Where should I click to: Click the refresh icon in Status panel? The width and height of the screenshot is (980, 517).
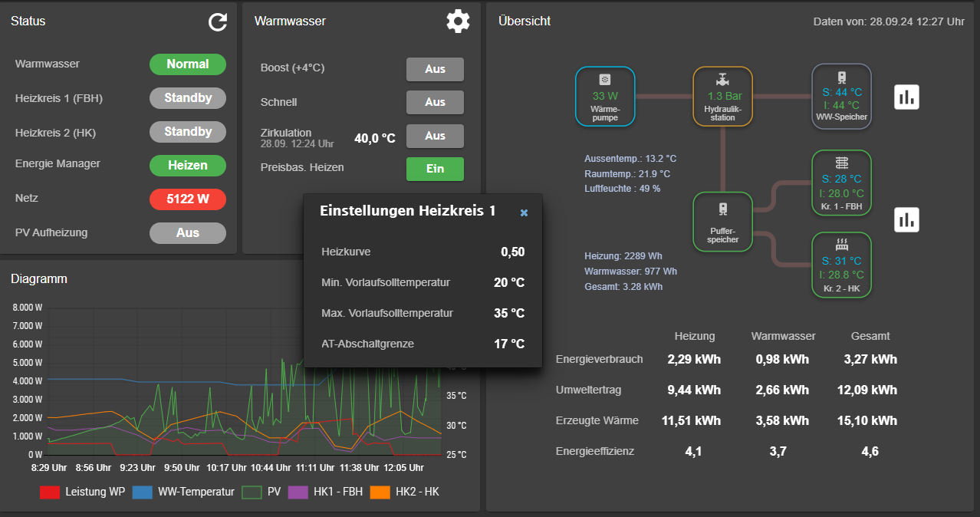[218, 21]
